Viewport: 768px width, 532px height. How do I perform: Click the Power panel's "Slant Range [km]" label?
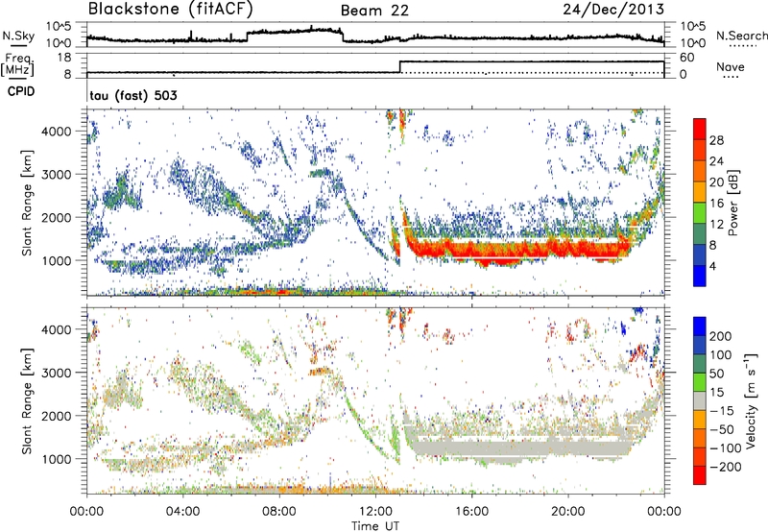point(27,203)
